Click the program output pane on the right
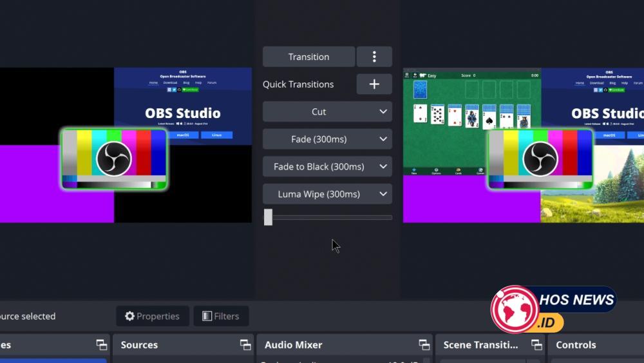 pos(523,145)
